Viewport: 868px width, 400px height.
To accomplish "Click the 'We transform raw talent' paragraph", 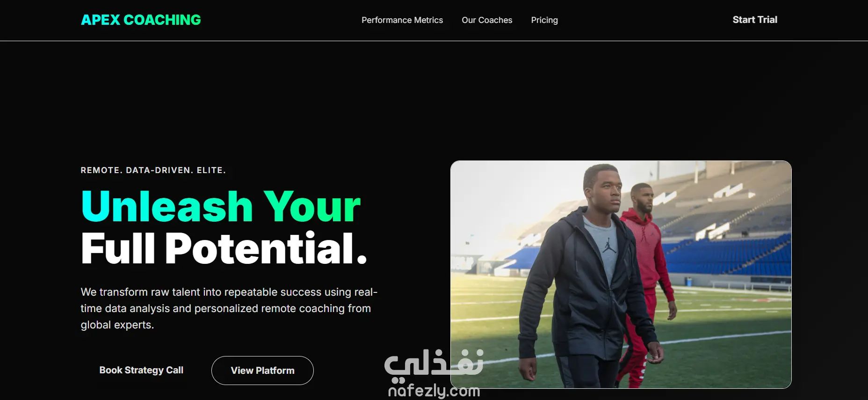I will [229, 308].
